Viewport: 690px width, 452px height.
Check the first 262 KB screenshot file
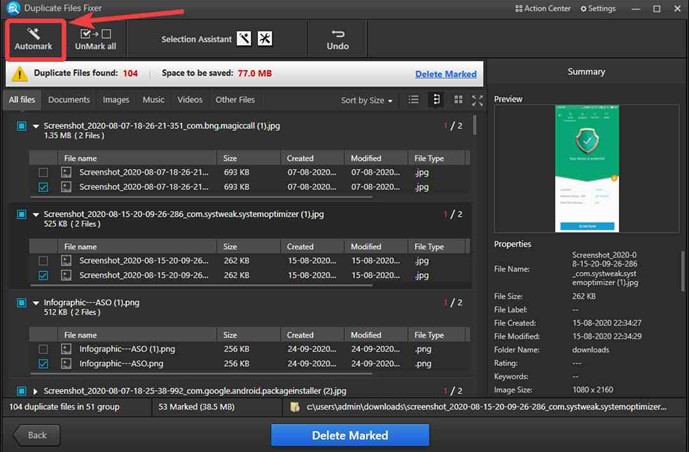(43, 261)
